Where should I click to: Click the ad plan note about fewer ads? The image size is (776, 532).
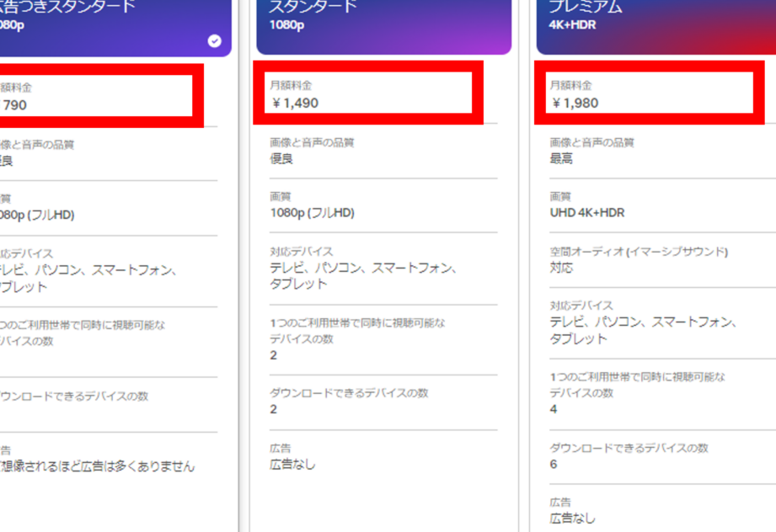(x=98, y=466)
